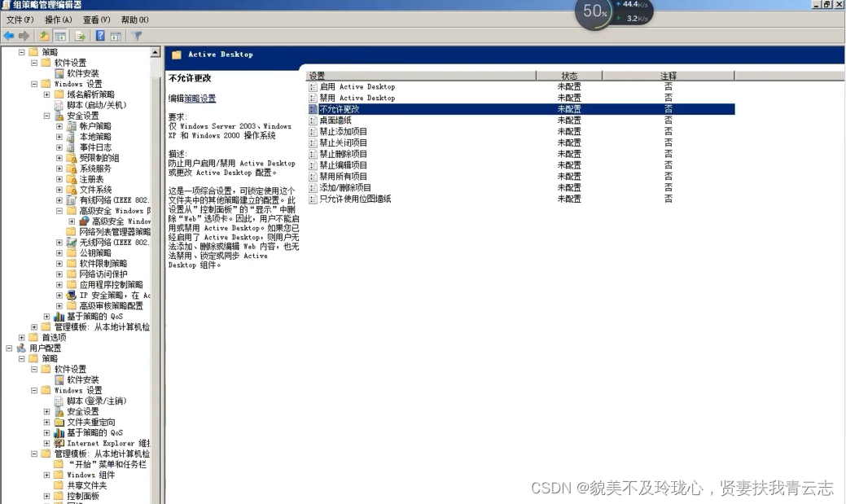The width and height of the screenshot is (846, 504).
Task: Select "开始"菜单和任务栏 in the tree
Action: pyautogui.click(x=107, y=465)
